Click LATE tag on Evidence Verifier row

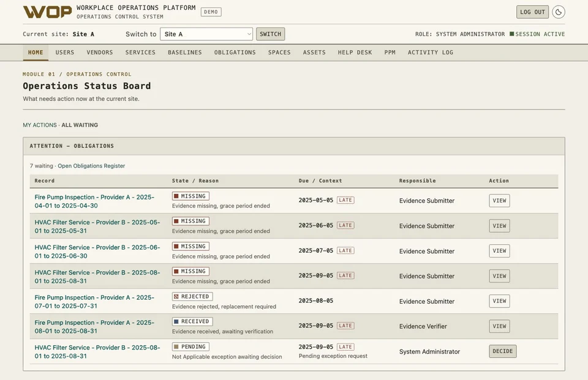pyautogui.click(x=345, y=326)
